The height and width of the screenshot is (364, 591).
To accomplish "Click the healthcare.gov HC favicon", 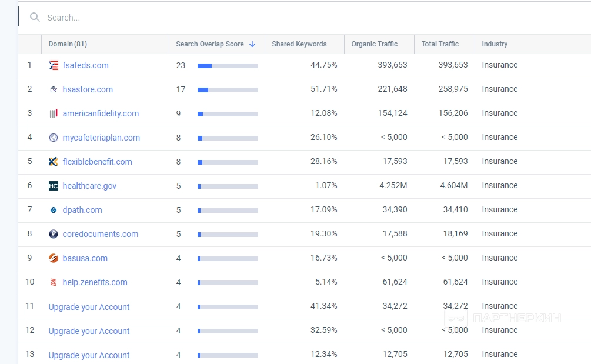I will tap(54, 186).
